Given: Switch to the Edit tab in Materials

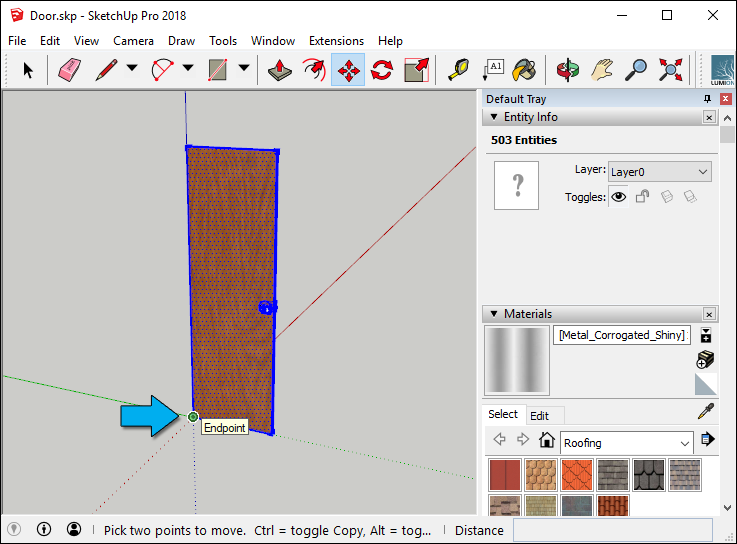Looking at the screenshot, I should (x=539, y=415).
